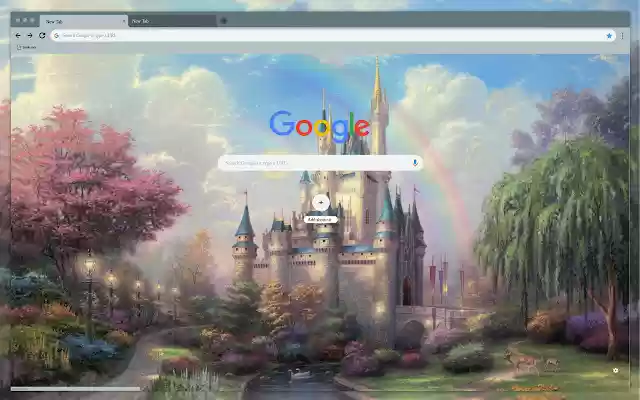The image size is (640, 400).
Task: Go back to the previous page
Action: [x=18, y=36]
